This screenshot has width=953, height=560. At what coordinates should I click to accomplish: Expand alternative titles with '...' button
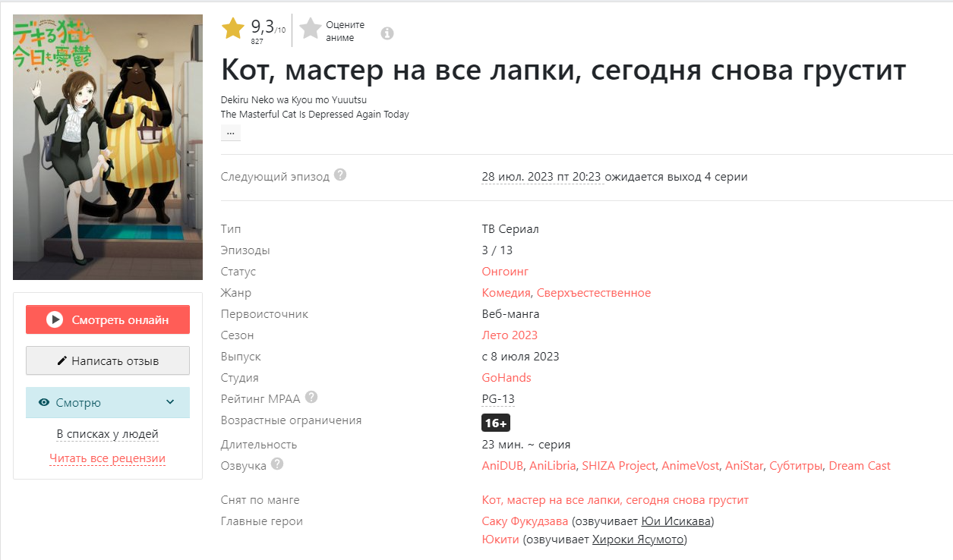(230, 133)
